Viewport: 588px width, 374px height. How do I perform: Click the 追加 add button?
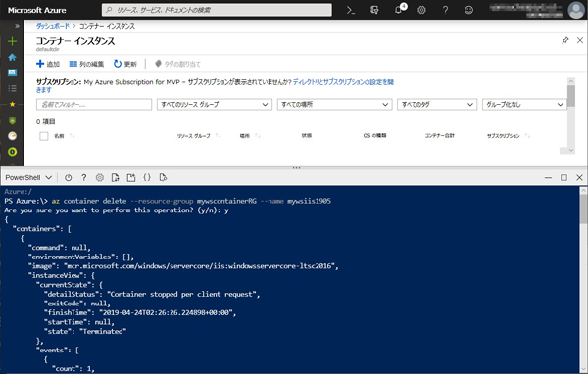[x=48, y=64]
